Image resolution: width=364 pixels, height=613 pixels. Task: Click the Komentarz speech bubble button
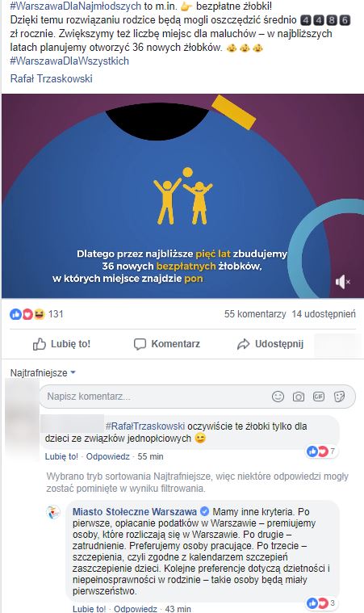167,344
